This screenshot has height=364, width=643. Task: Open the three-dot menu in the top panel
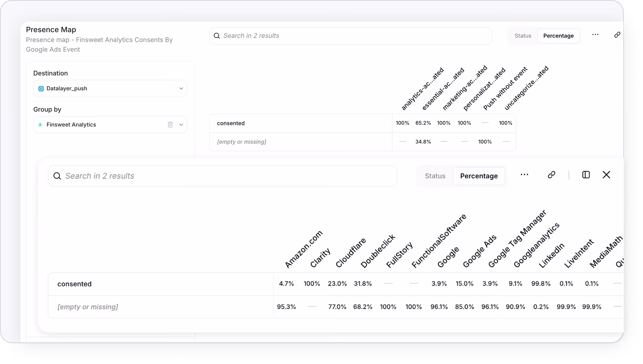pos(595,35)
